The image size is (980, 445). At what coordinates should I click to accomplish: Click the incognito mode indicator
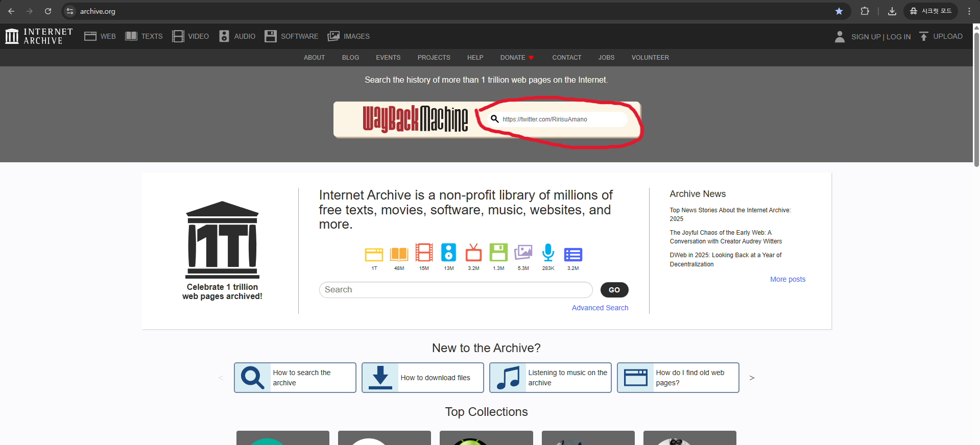[x=931, y=11]
